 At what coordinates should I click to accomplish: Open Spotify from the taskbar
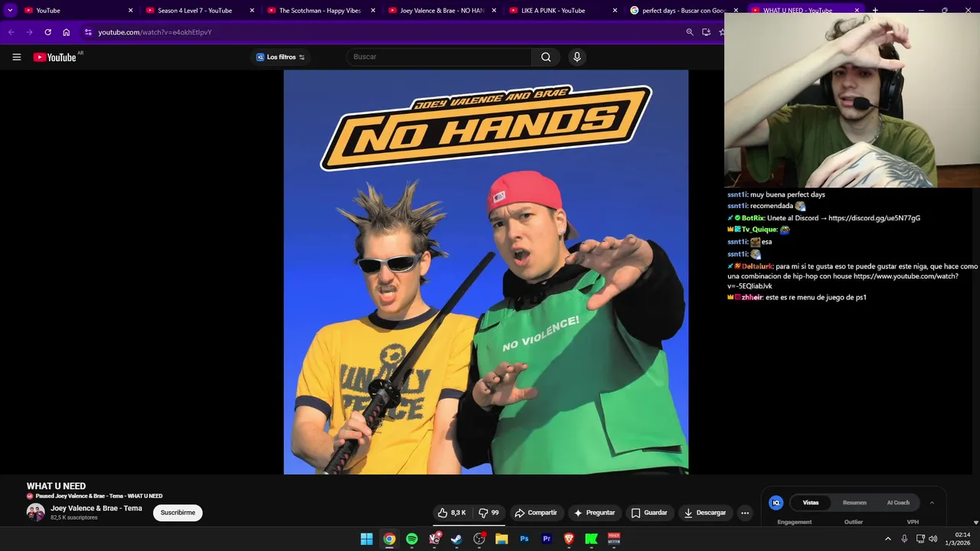coord(412,539)
